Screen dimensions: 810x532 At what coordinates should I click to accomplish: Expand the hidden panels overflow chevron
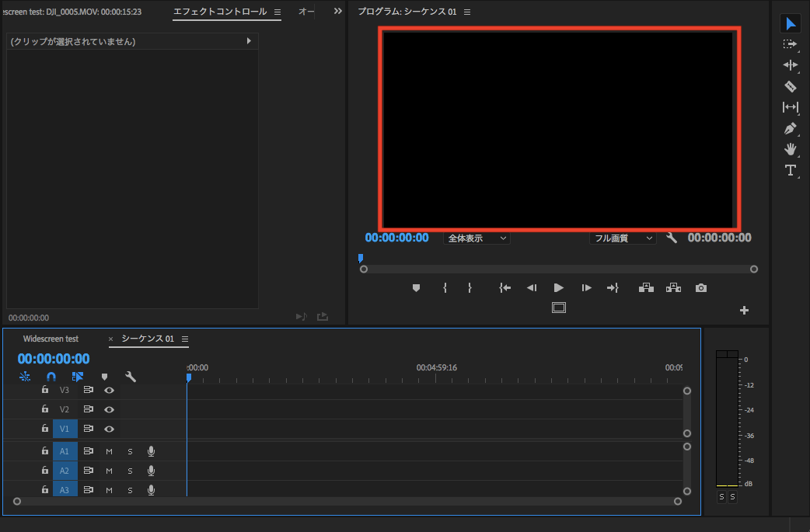click(x=337, y=12)
